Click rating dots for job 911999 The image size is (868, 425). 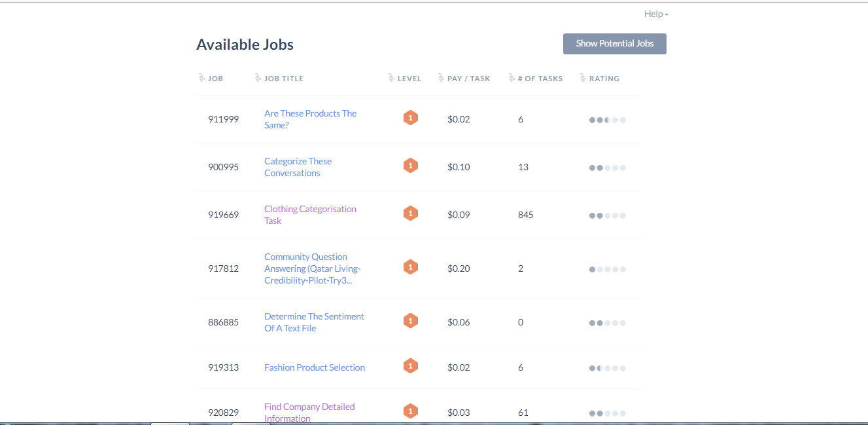607,120
